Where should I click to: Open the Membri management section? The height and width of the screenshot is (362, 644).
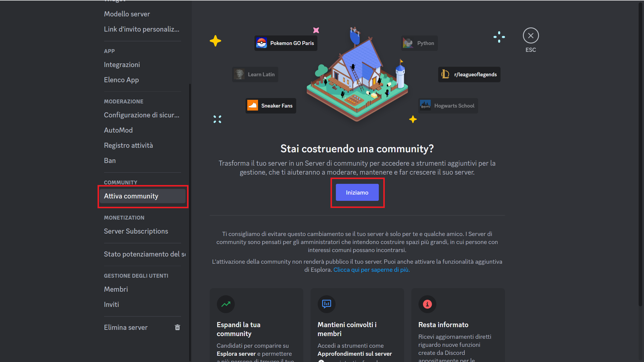116,289
